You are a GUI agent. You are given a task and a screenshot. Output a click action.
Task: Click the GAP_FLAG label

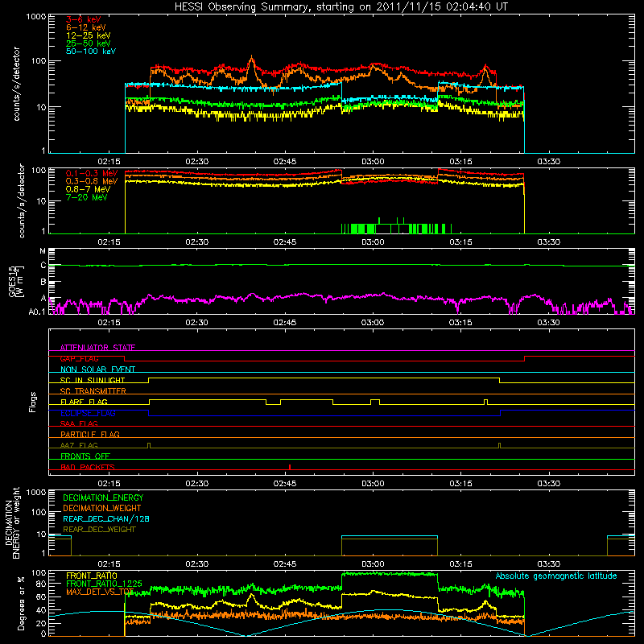[79, 358]
